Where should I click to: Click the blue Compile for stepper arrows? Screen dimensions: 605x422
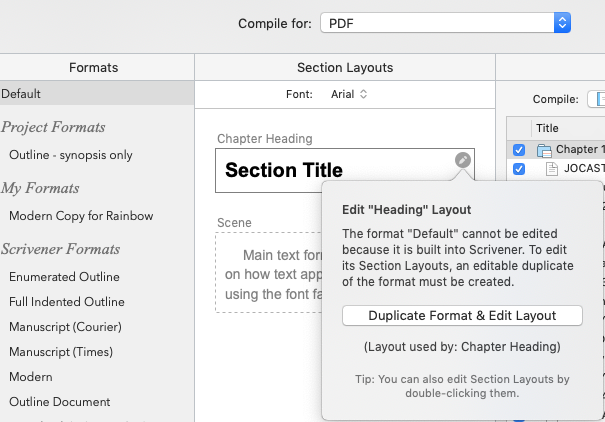pyautogui.click(x=562, y=23)
